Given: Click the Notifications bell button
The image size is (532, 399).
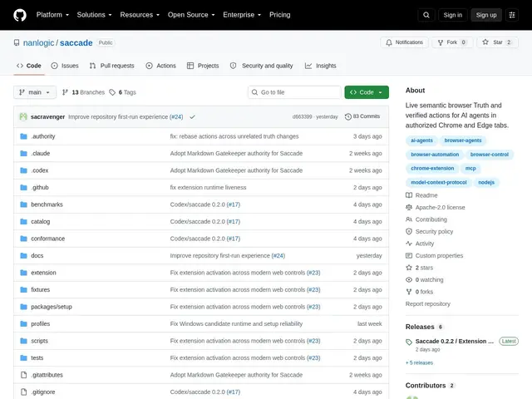Looking at the screenshot, I should point(404,42).
